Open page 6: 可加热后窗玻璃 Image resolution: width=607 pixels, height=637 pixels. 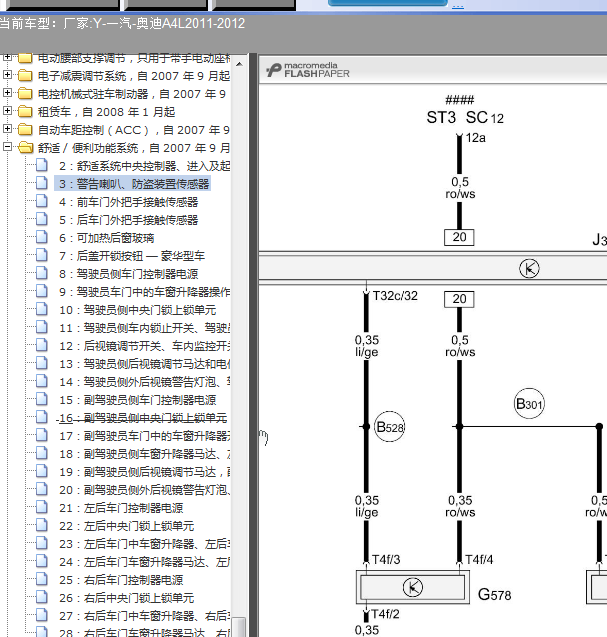click(106, 238)
